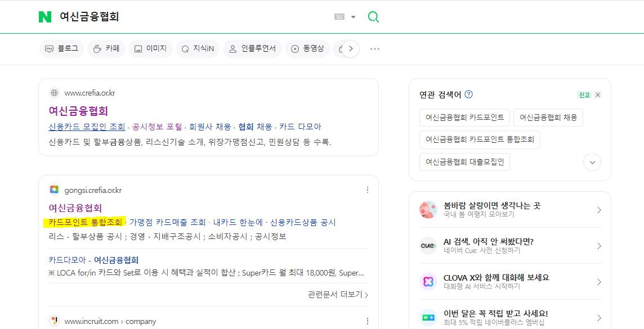
Task: Open the first 여신금융협회 result title
Action: [78, 111]
